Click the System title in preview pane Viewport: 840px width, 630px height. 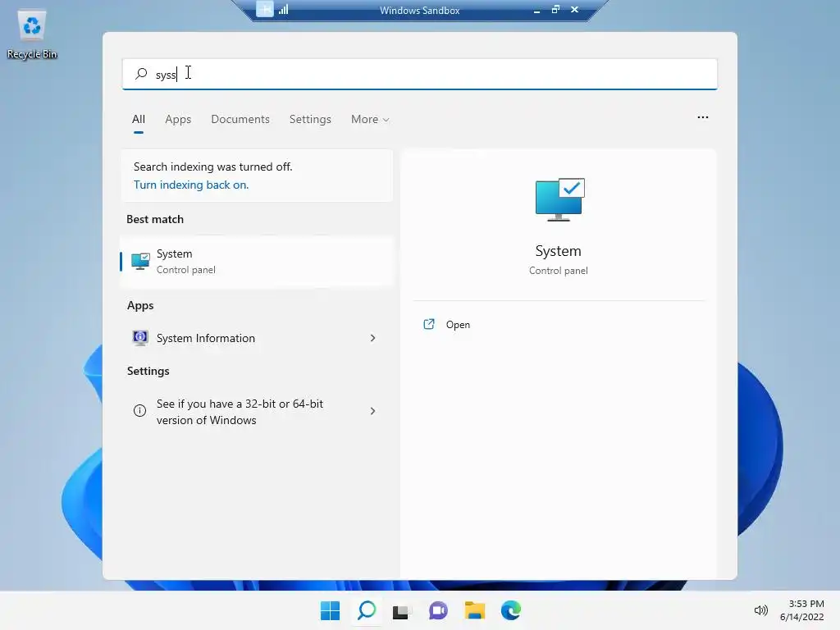(x=558, y=251)
